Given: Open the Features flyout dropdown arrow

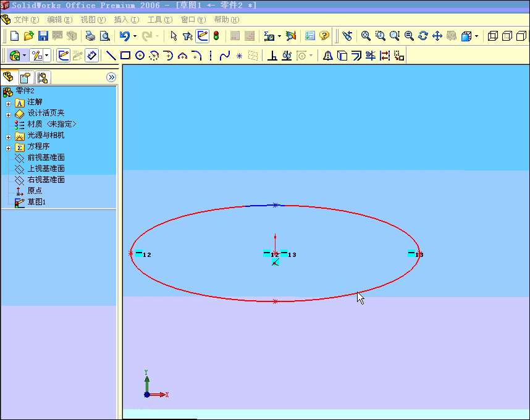Looking at the screenshot, I should pos(24,56).
